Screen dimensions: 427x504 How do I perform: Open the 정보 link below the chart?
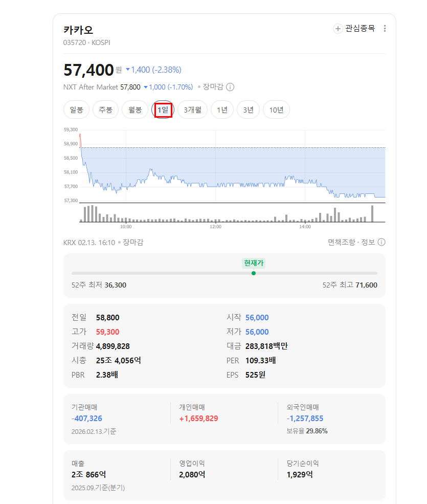[368, 242]
